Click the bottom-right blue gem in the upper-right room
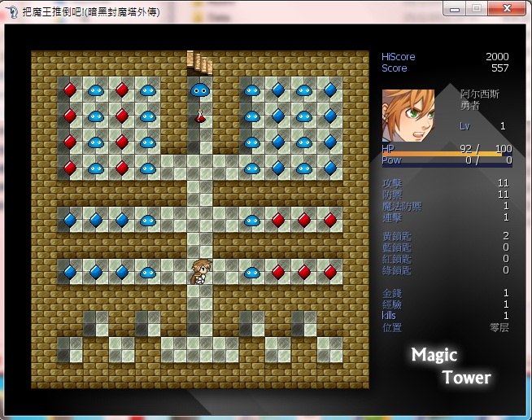This screenshot has width=532, height=420. click(330, 168)
